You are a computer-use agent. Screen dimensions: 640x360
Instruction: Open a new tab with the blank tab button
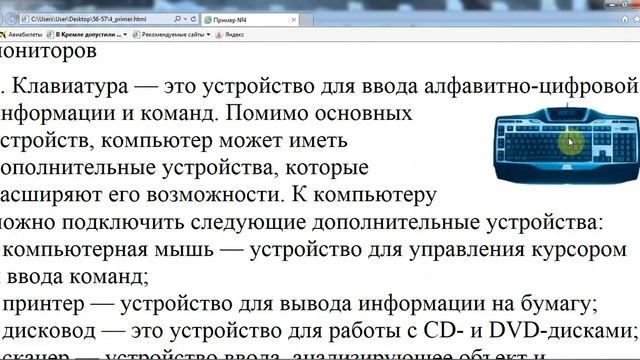tap(307, 20)
